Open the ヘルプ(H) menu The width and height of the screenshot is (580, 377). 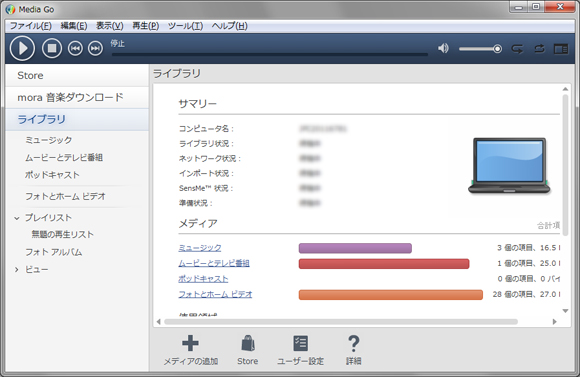pos(230,26)
